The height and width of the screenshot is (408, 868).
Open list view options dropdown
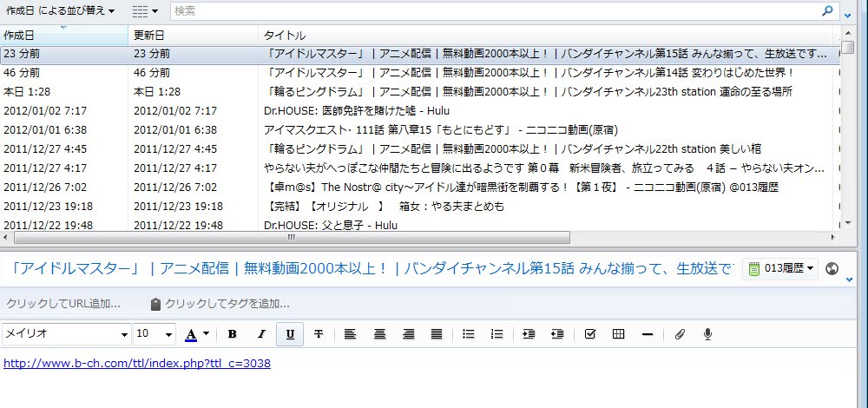[146, 10]
